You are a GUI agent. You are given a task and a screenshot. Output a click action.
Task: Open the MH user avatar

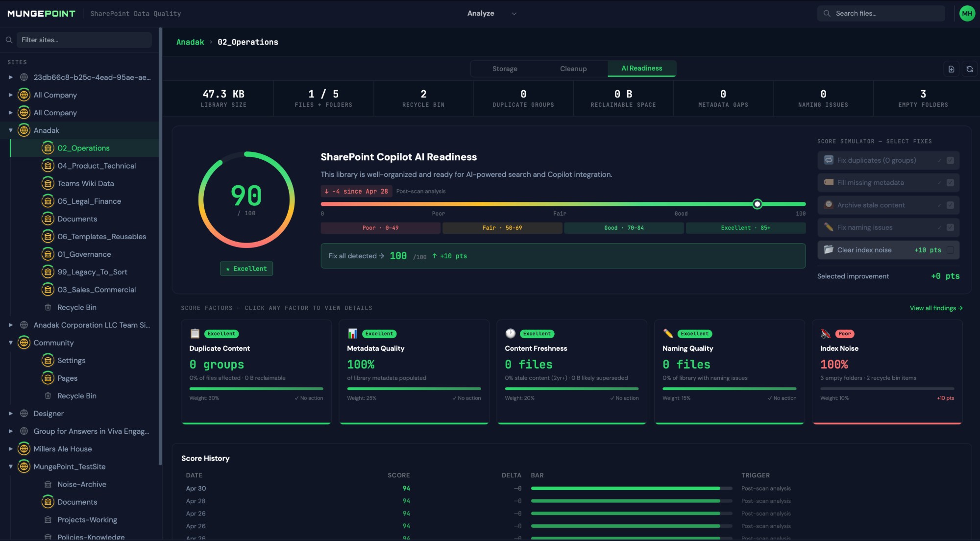pyautogui.click(x=967, y=13)
